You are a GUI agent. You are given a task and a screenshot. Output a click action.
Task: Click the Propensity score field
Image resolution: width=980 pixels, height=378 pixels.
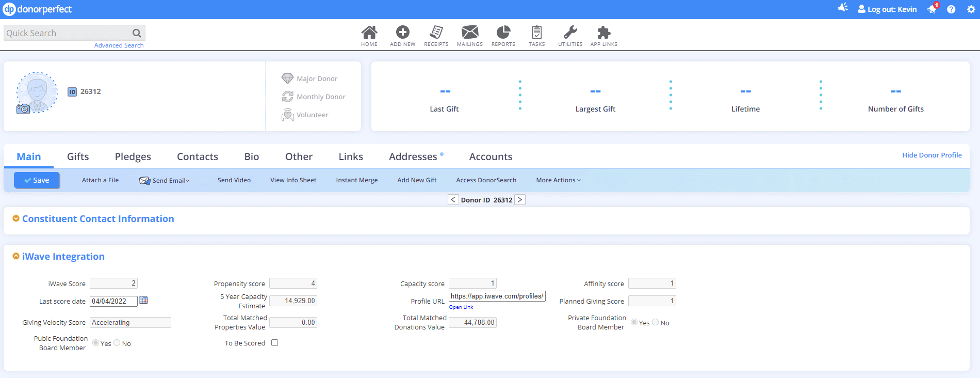293,283
